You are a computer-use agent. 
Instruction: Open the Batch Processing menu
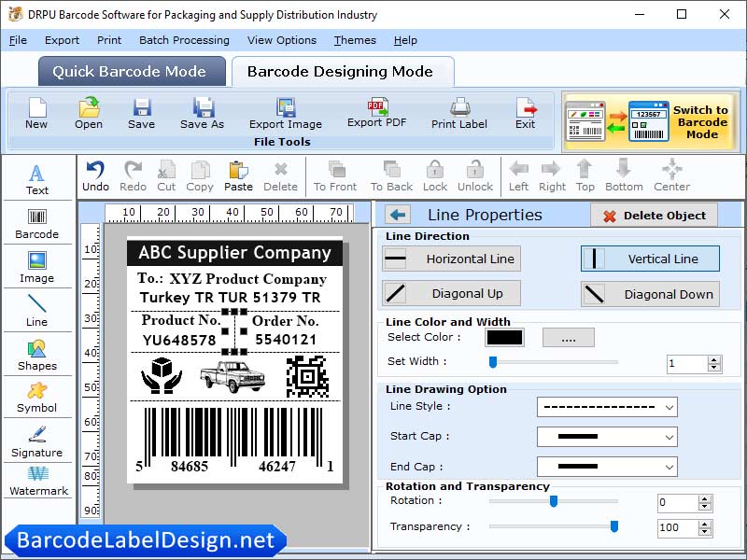184,40
